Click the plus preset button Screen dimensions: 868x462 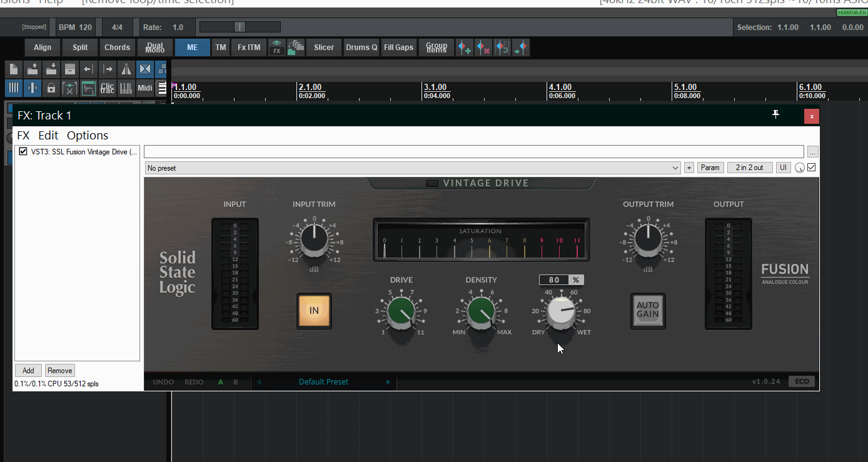[x=689, y=168]
